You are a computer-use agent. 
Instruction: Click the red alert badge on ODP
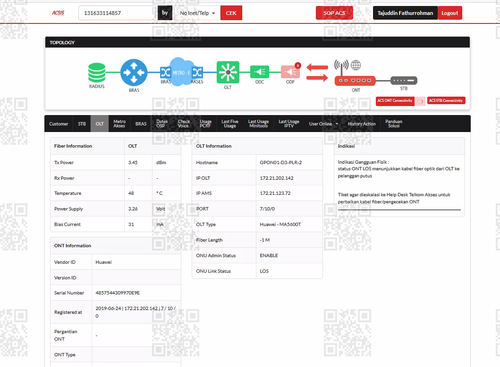pyautogui.click(x=298, y=65)
